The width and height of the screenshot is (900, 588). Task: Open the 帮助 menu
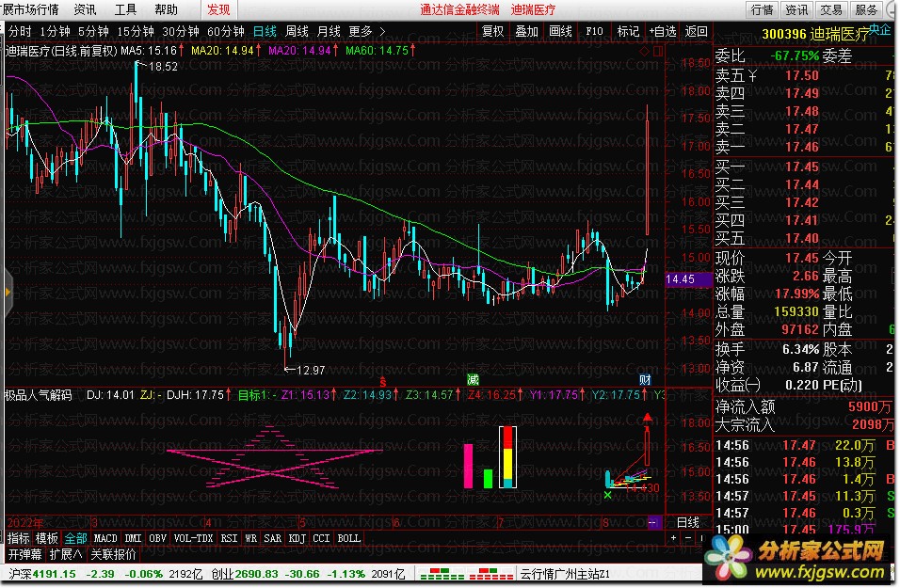point(166,9)
